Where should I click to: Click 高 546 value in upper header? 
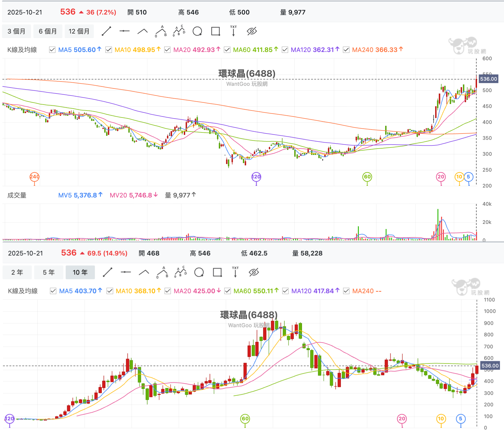click(x=188, y=12)
